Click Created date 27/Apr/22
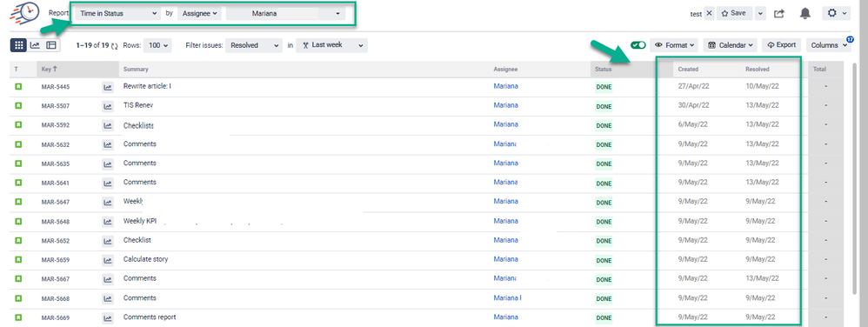 pyautogui.click(x=694, y=86)
